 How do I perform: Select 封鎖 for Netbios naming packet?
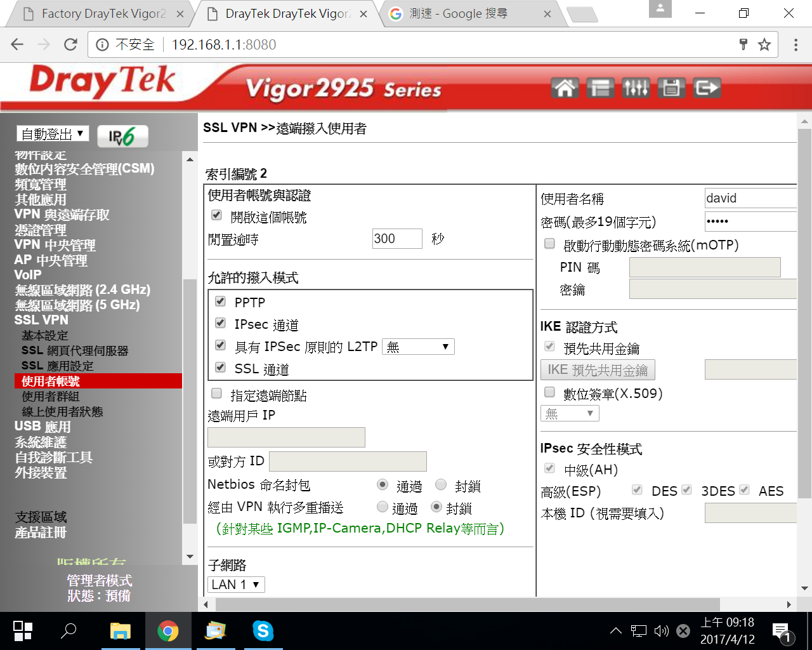point(441,486)
